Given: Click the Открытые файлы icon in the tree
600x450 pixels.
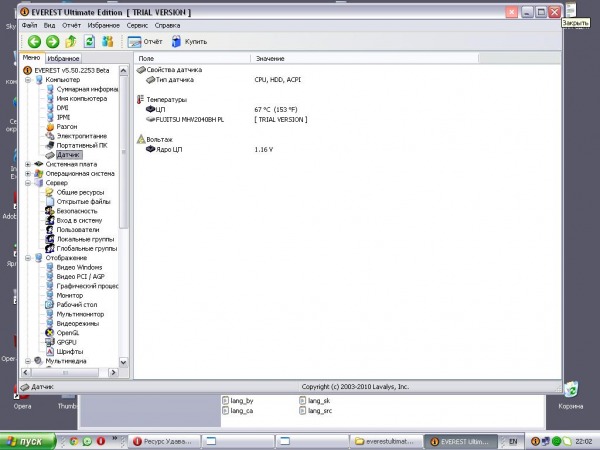Looking at the screenshot, I should click(x=50, y=202).
